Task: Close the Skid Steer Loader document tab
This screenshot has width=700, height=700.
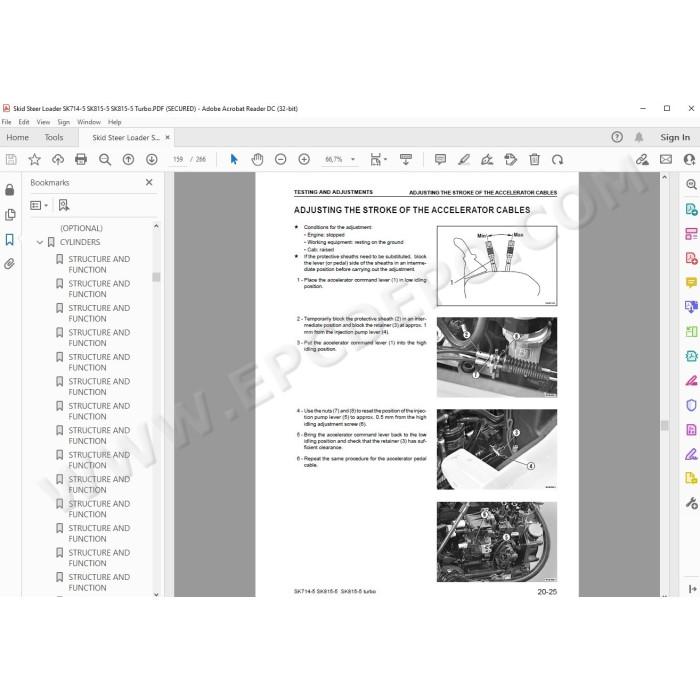Action: (167, 138)
